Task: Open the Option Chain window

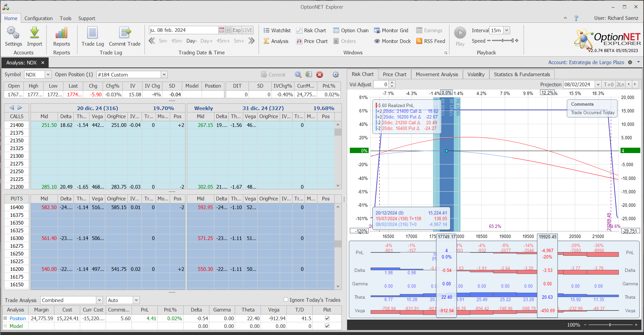Action: pyautogui.click(x=351, y=31)
